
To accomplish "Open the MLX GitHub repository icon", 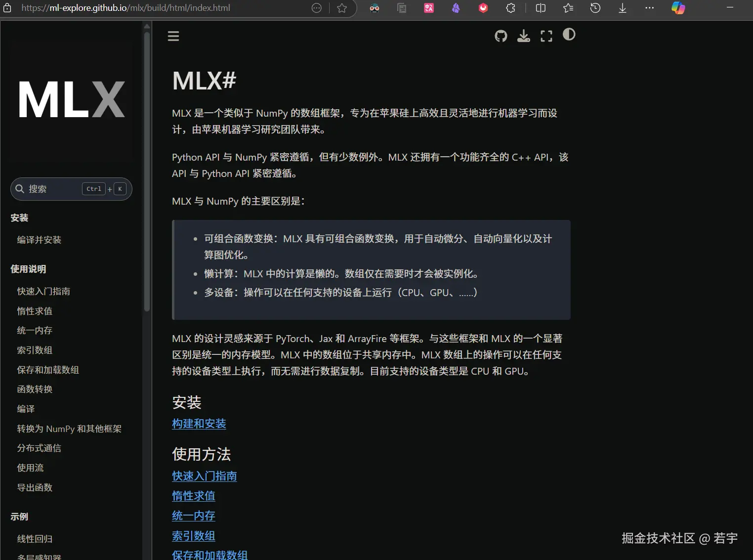I will tap(501, 36).
